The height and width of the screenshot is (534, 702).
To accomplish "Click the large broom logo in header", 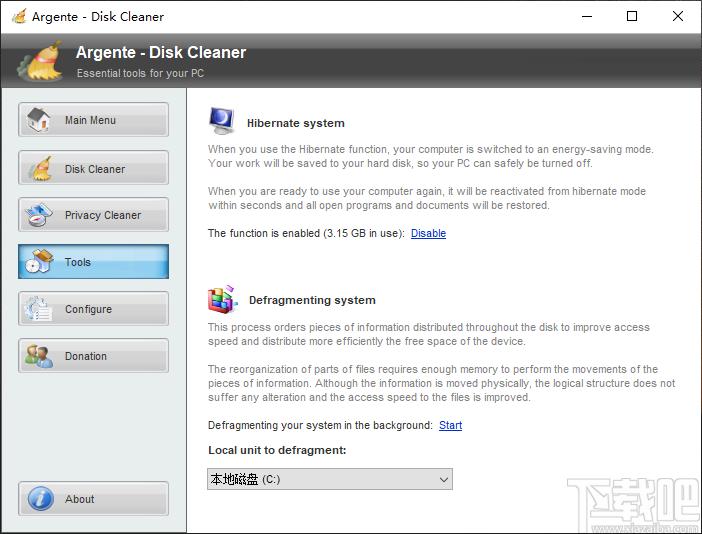I will [x=40, y=61].
